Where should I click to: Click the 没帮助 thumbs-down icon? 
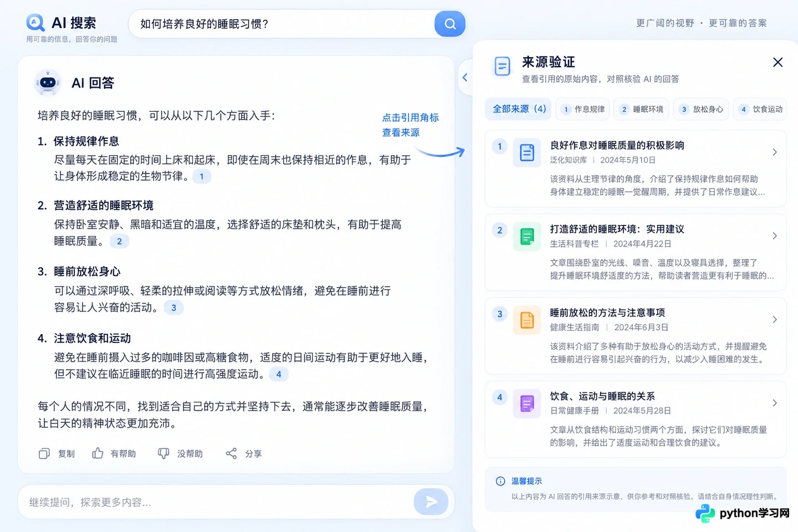[163, 453]
